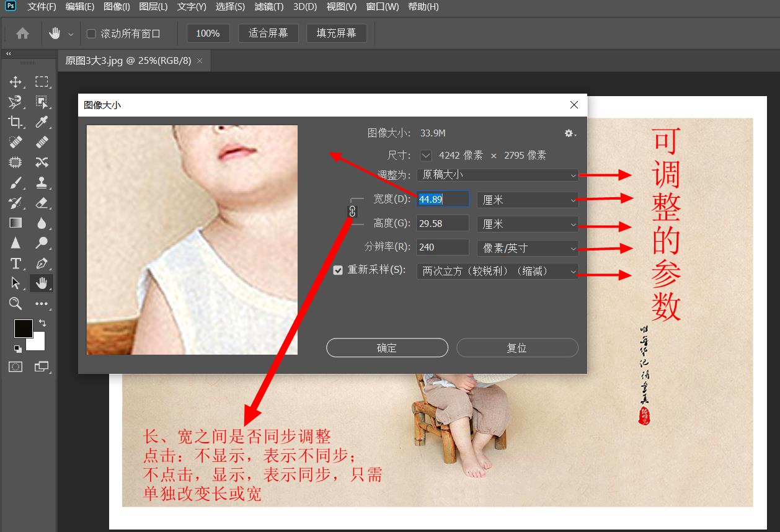Open the resample method dropdown showing 两次立方

click(497, 271)
